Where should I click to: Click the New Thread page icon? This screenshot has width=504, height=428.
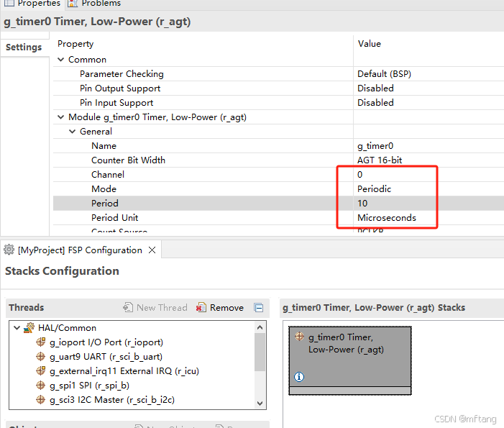click(x=128, y=307)
